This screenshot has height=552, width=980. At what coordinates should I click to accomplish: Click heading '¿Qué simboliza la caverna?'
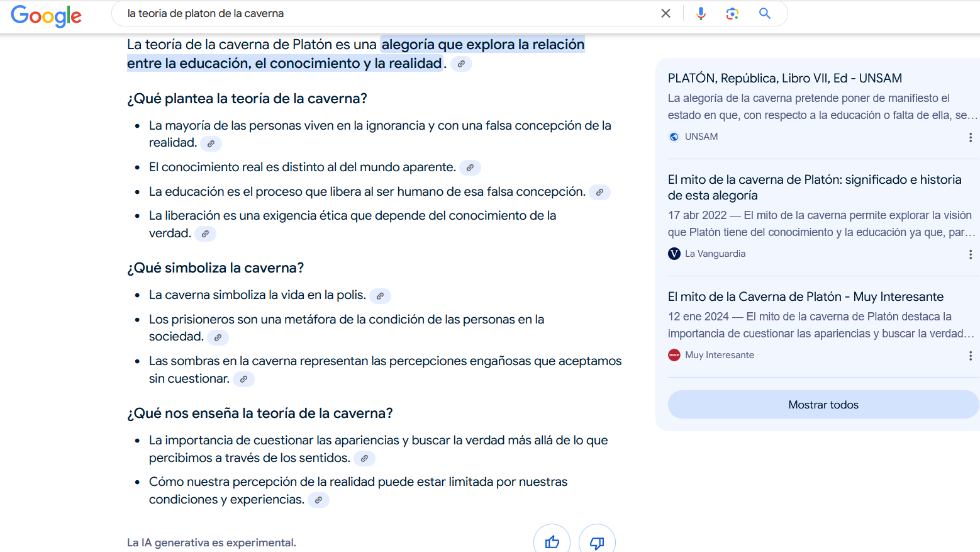(215, 268)
